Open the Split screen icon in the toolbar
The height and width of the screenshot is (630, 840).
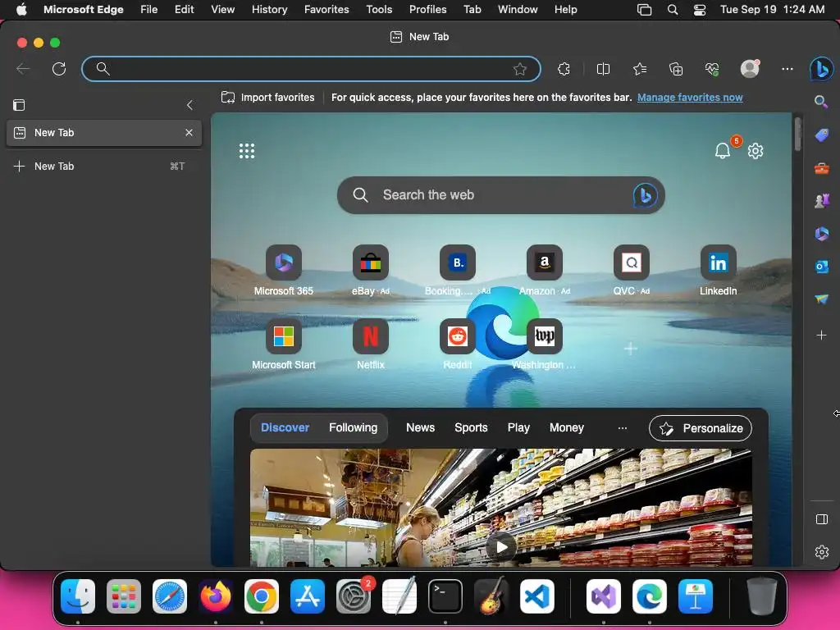pyautogui.click(x=603, y=69)
